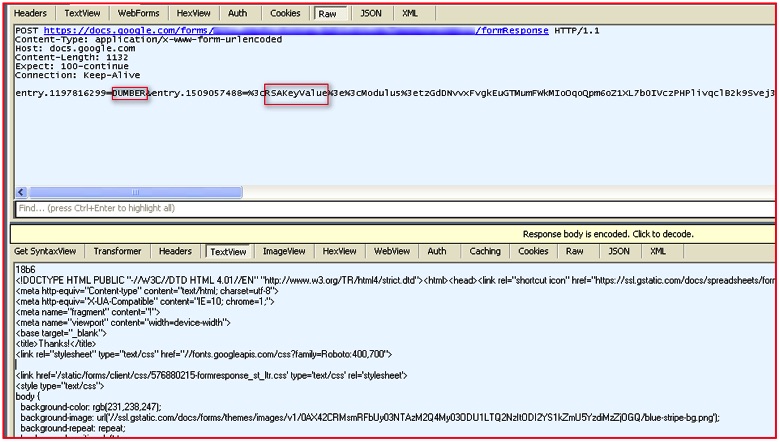Click the 'background-repeat: repeat;' line
This screenshot has width=780, height=442.
click(73, 428)
